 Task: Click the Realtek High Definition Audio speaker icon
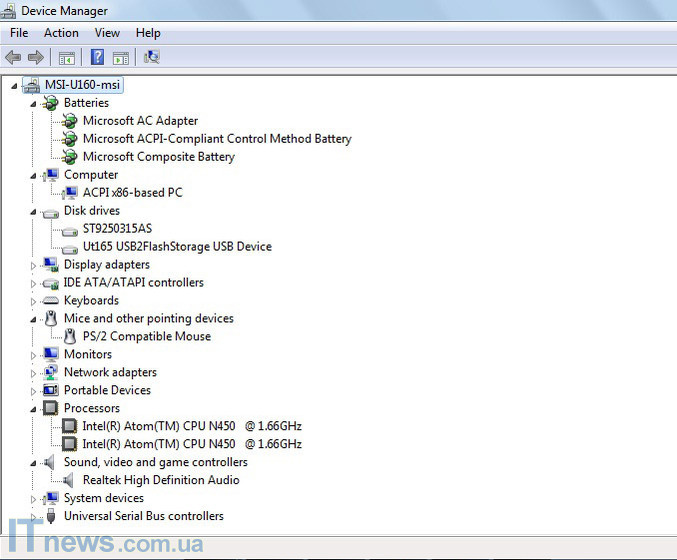click(x=69, y=480)
